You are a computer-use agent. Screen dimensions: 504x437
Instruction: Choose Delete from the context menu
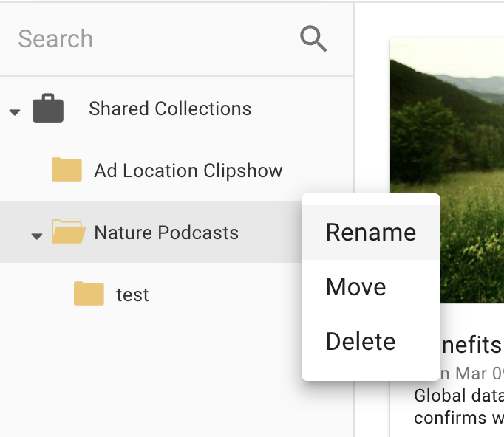[370, 341]
